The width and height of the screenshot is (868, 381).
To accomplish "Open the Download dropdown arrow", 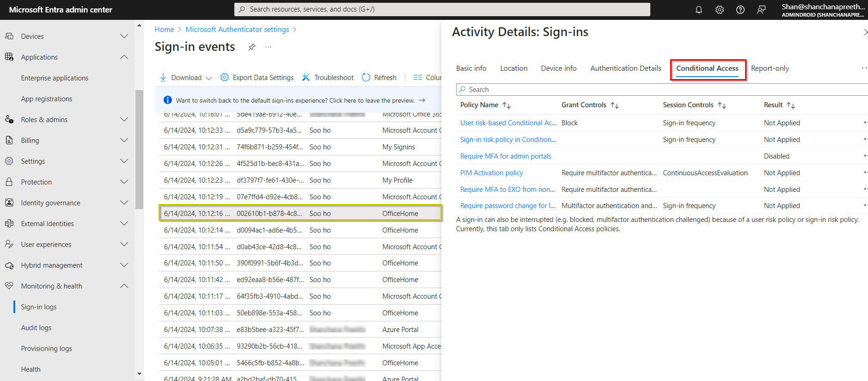I will point(209,78).
